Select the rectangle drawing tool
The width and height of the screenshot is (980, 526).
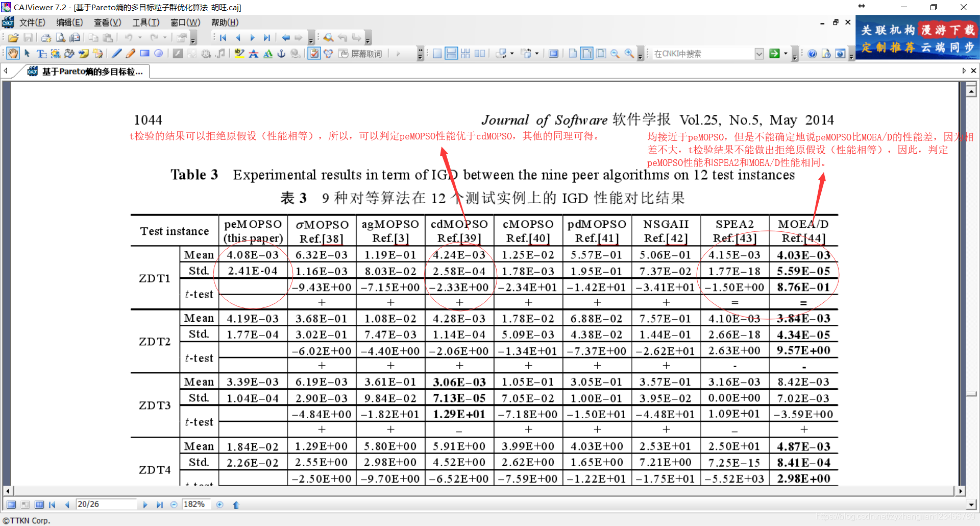[145, 54]
